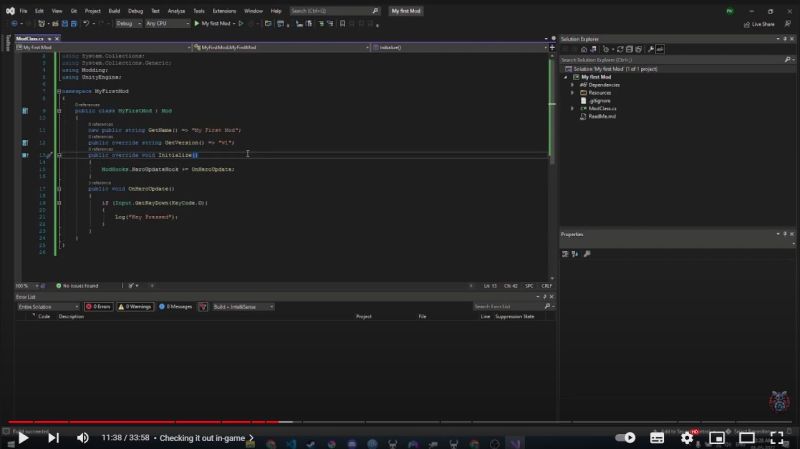
Task: Toggle Preview Selected Items in Solution Explorer
Action: pyautogui.click(x=660, y=49)
